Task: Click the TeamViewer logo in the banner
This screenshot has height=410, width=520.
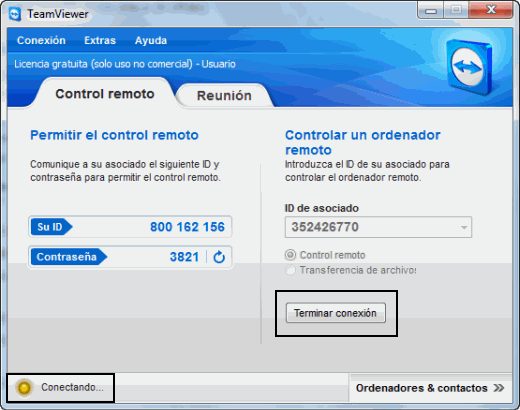Action: pos(469,67)
